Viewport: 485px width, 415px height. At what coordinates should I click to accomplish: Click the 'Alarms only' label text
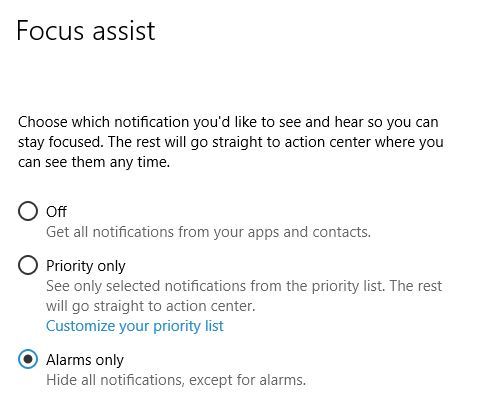(x=85, y=360)
